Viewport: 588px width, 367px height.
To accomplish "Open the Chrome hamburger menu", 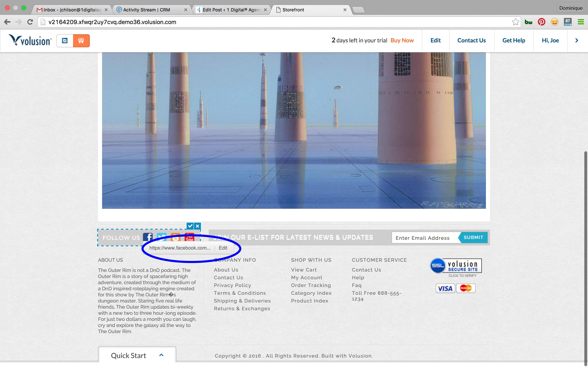I will [581, 22].
